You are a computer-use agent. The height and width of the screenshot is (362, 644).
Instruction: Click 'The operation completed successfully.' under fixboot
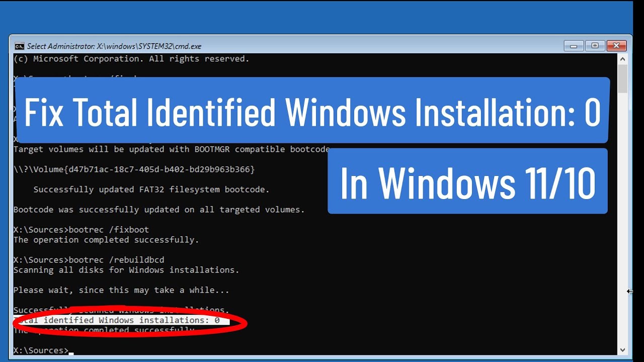[x=106, y=240]
